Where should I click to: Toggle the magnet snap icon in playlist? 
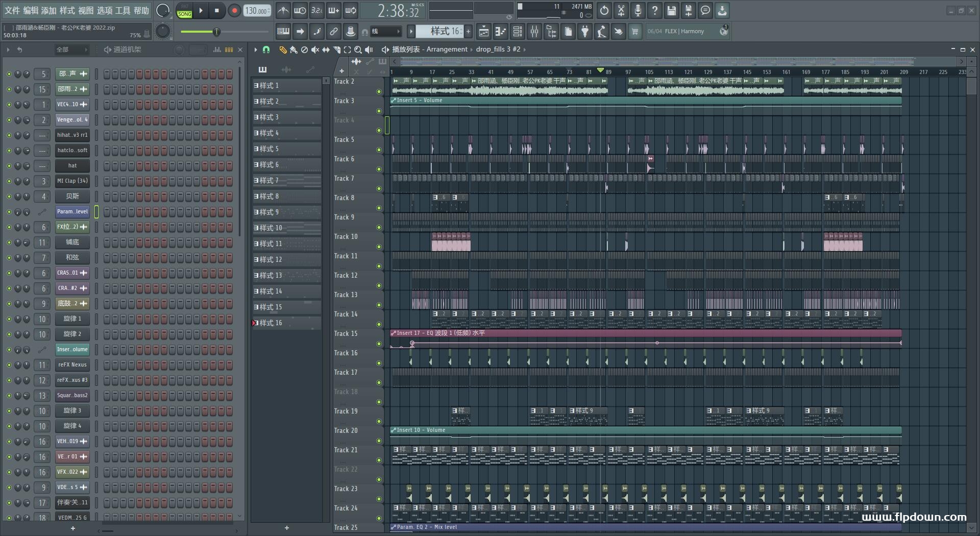[x=266, y=50]
